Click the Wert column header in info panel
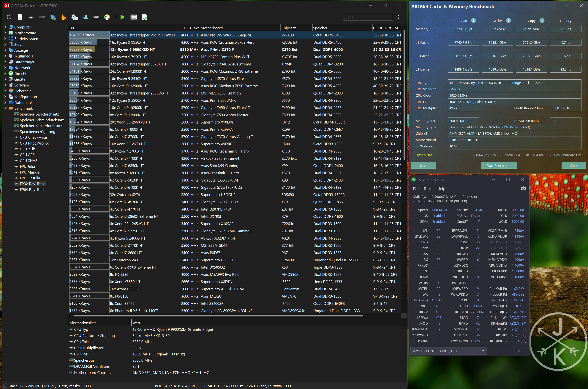Viewport: 588px width, 389px height. [x=193, y=323]
